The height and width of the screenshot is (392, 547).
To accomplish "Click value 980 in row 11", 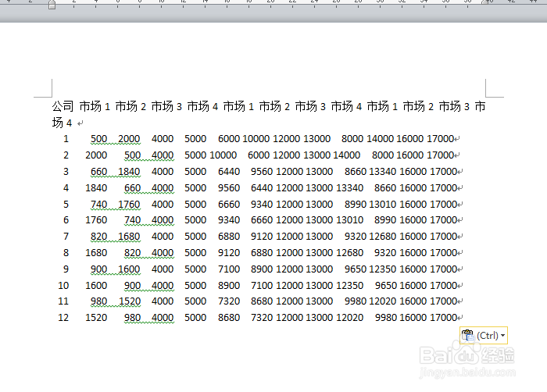I will [x=98, y=301].
